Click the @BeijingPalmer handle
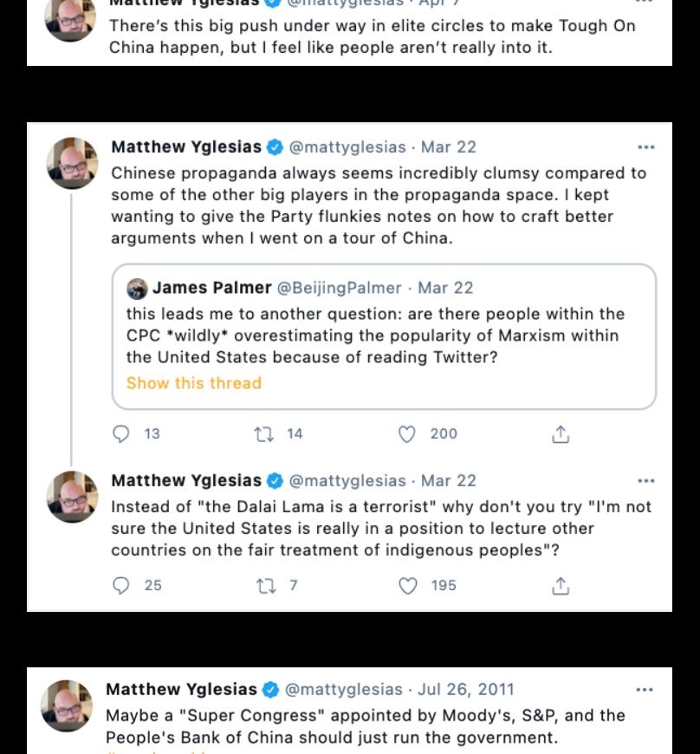Screen dimensions: 700x754 pos(339,288)
